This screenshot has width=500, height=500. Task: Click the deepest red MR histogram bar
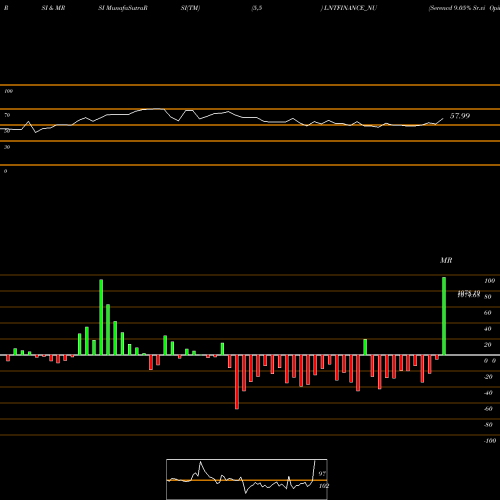click(x=237, y=382)
